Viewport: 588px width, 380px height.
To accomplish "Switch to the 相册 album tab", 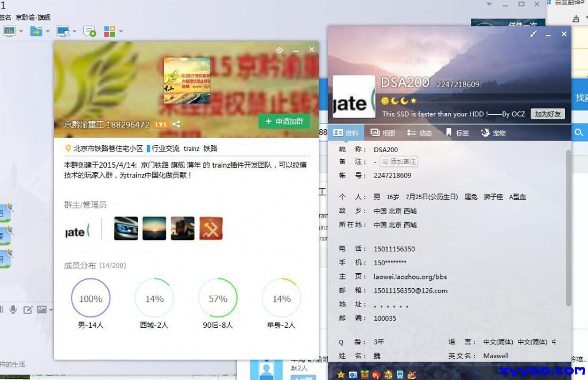I will [383, 133].
